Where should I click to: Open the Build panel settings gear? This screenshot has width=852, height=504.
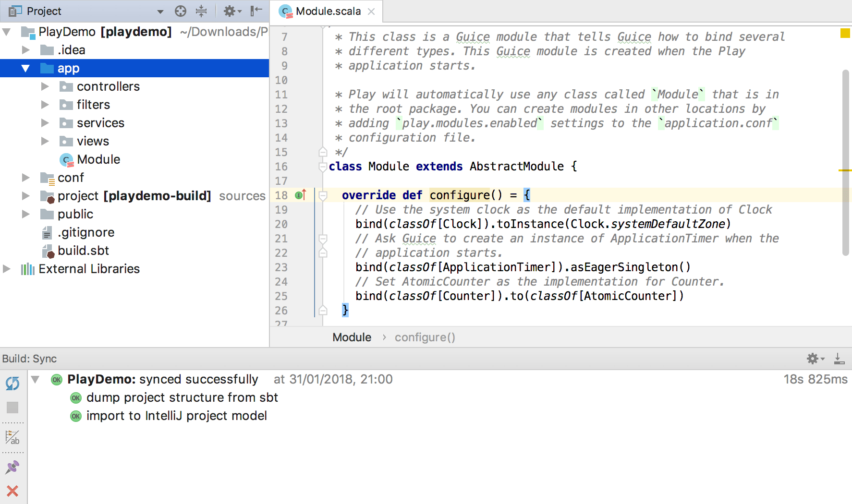pos(815,359)
